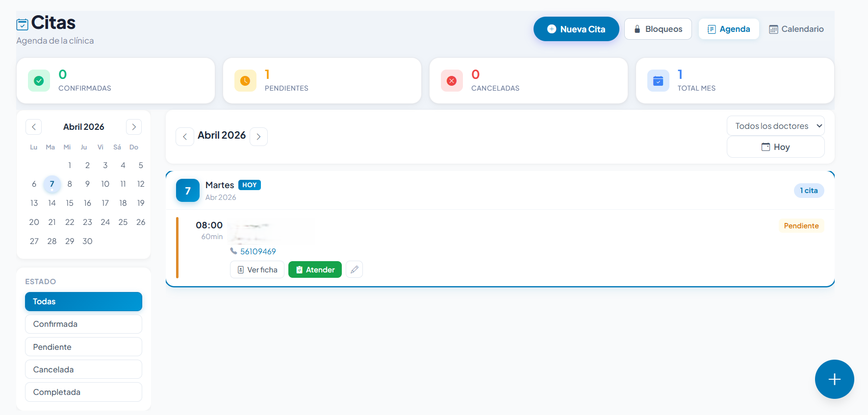Click the floating plus button
Image resolution: width=868 pixels, height=415 pixels.
(834, 379)
